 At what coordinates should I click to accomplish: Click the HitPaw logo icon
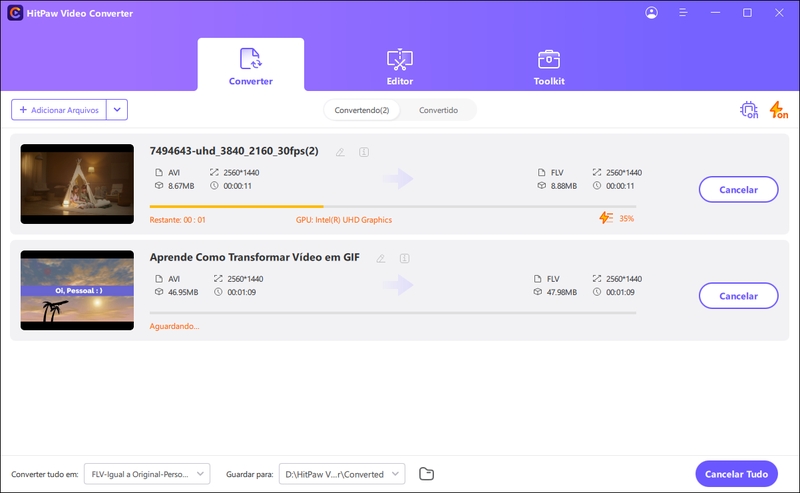pyautogui.click(x=15, y=13)
